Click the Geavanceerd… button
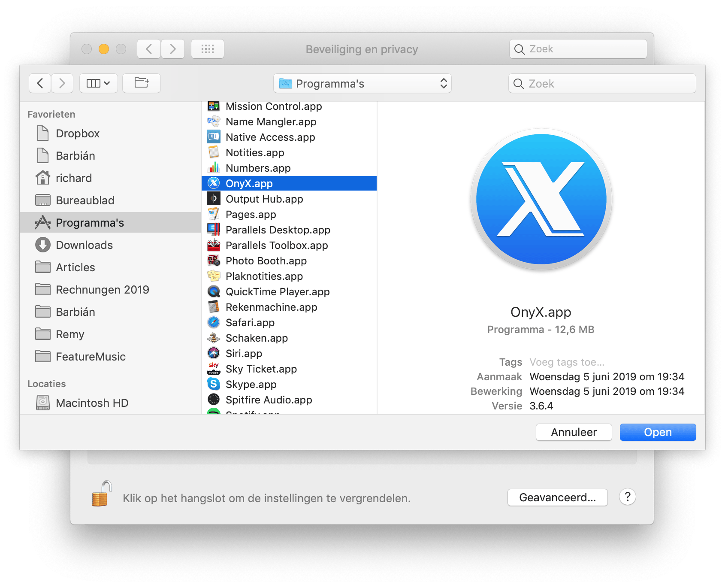This screenshot has height=588, width=725. pos(557,497)
